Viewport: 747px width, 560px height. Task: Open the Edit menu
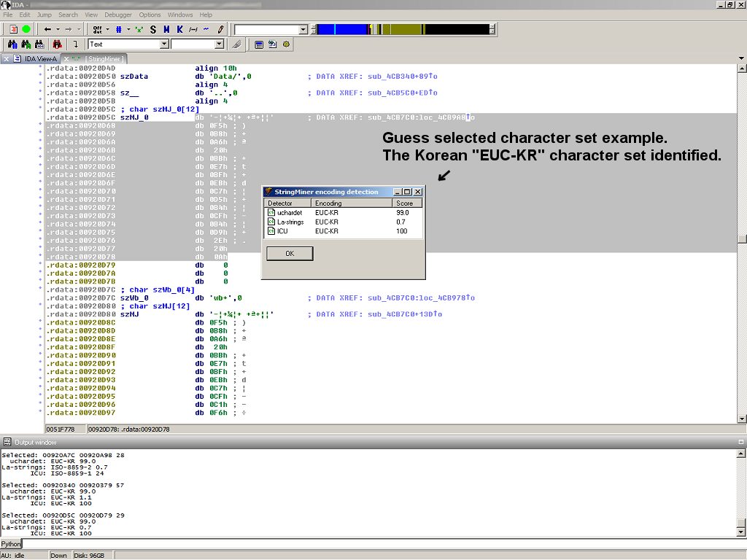(25, 15)
